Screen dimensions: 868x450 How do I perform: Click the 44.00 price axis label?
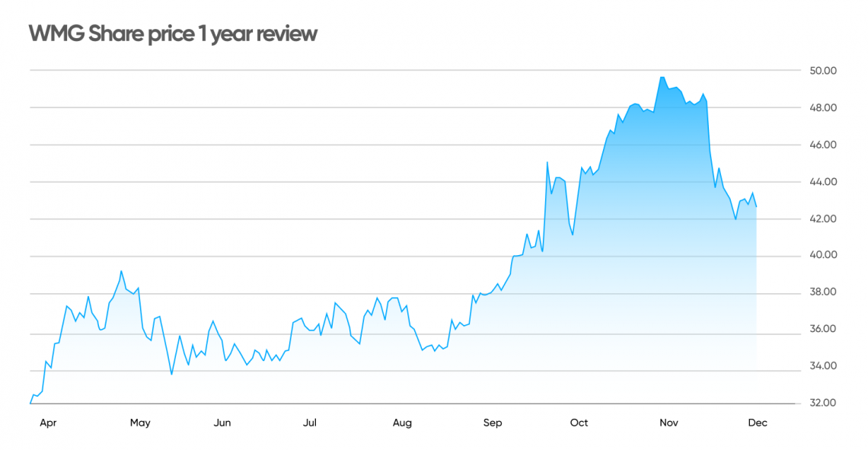point(823,182)
